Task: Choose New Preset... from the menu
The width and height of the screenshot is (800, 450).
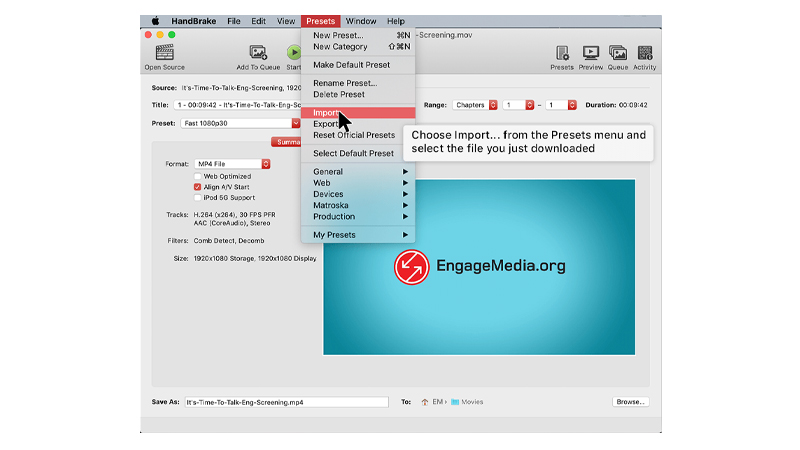Action: 358,36
